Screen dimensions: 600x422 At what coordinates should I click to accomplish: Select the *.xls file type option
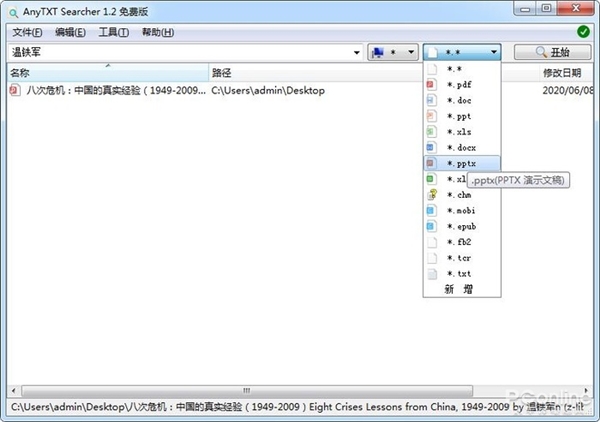(x=459, y=132)
